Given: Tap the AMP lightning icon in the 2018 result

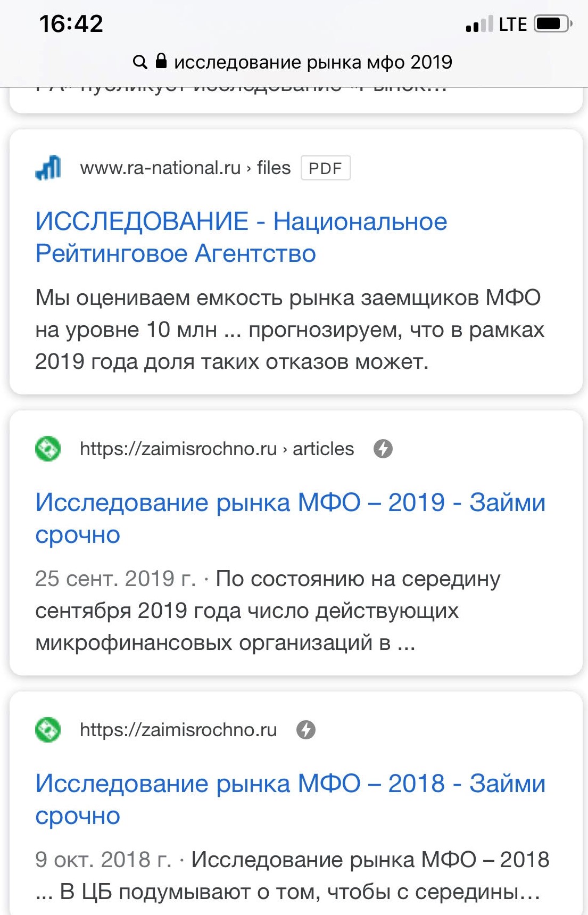Looking at the screenshot, I should (306, 730).
